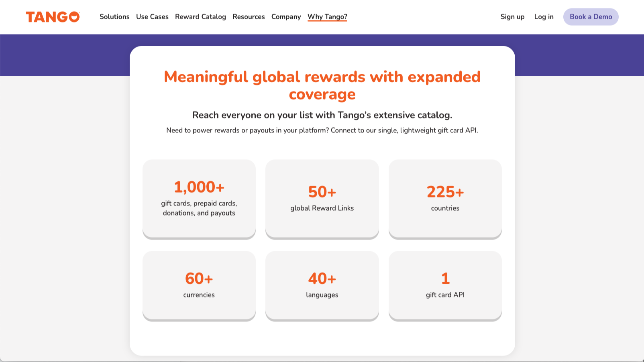This screenshot has width=644, height=362.
Task: Go to Reward Catalog
Action: 200,17
